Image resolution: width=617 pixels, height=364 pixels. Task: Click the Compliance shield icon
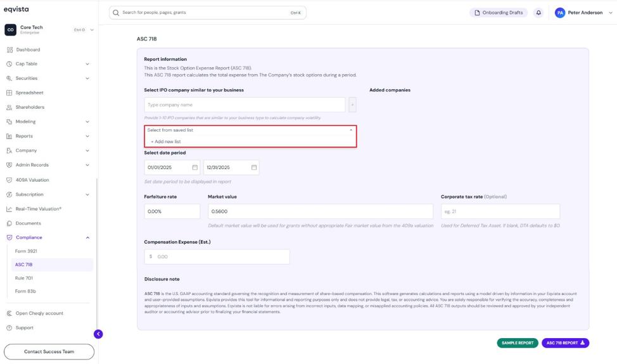pos(10,237)
